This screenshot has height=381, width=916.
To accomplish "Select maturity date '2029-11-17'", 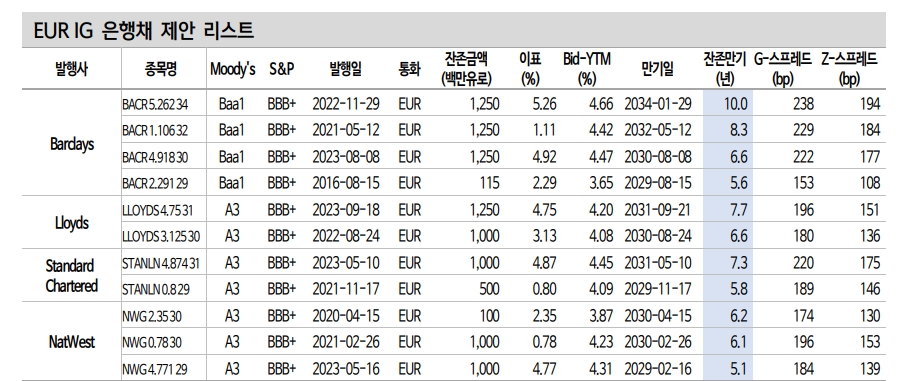I will [x=658, y=289].
